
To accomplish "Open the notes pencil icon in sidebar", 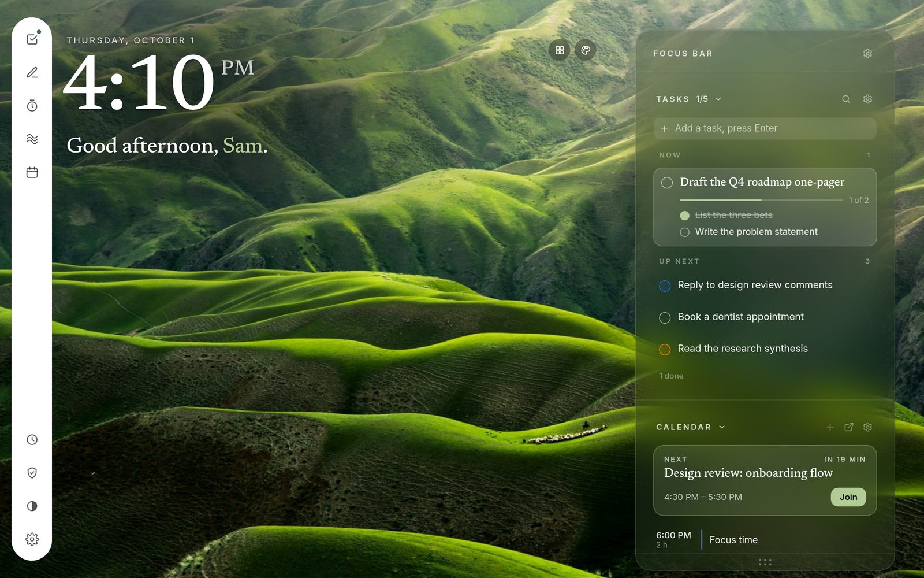I will click(x=32, y=73).
